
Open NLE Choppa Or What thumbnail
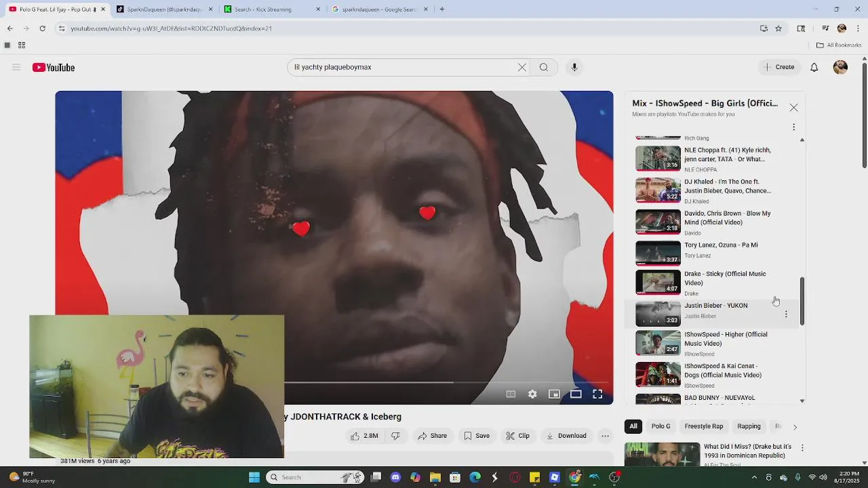pyautogui.click(x=658, y=159)
